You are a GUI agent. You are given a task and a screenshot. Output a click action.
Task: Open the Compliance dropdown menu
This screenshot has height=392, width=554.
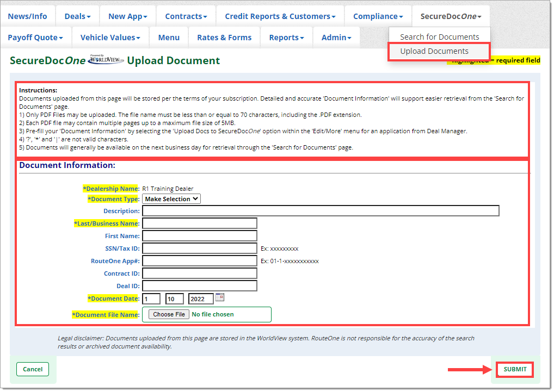[x=378, y=16]
